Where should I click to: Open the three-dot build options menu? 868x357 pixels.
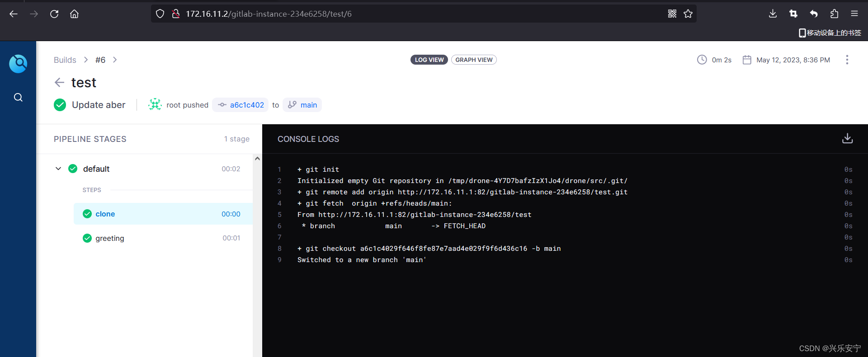pos(847,60)
